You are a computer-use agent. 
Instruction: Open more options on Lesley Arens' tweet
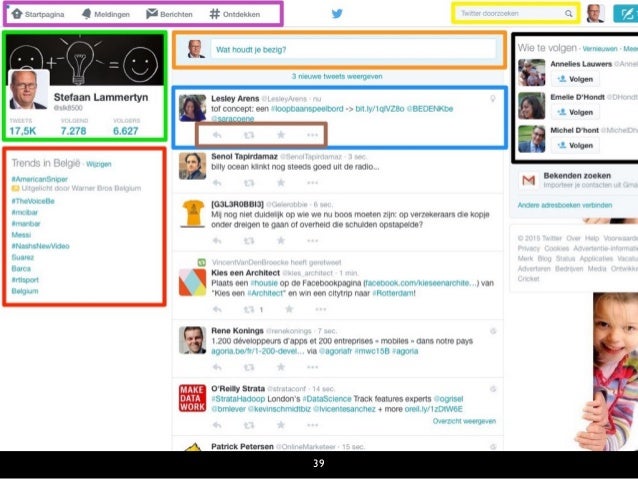click(312, 135)
